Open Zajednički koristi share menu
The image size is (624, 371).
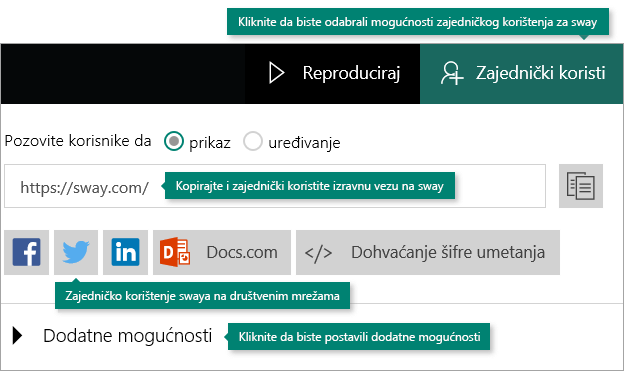pos(522,74)
